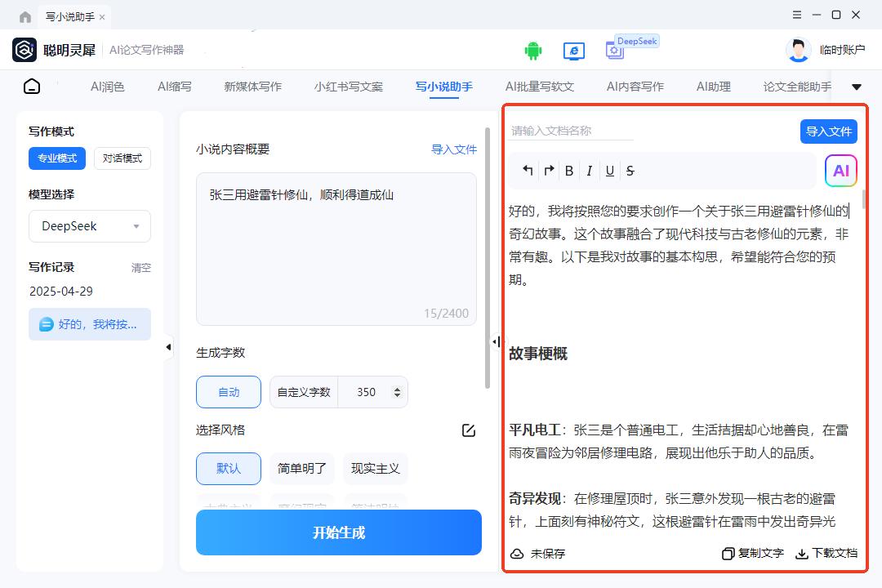Screen dimensions: 882x588
Task: Collapse the right editor panel arrow
Action: (497, 341)
